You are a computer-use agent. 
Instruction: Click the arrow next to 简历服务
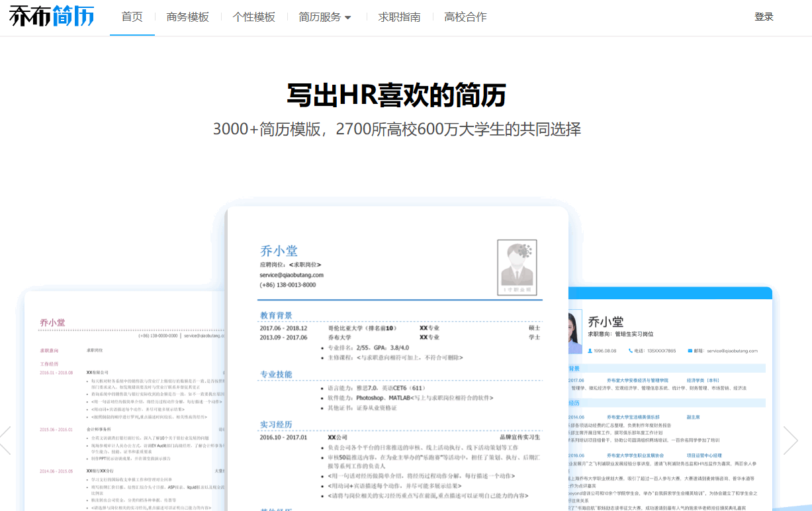pos(348,18)
